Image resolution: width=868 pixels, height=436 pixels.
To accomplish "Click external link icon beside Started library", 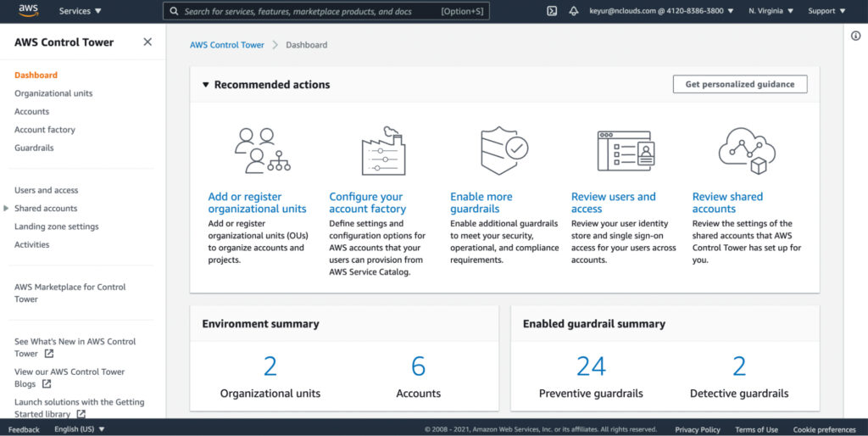I will (x=81, y=413).
